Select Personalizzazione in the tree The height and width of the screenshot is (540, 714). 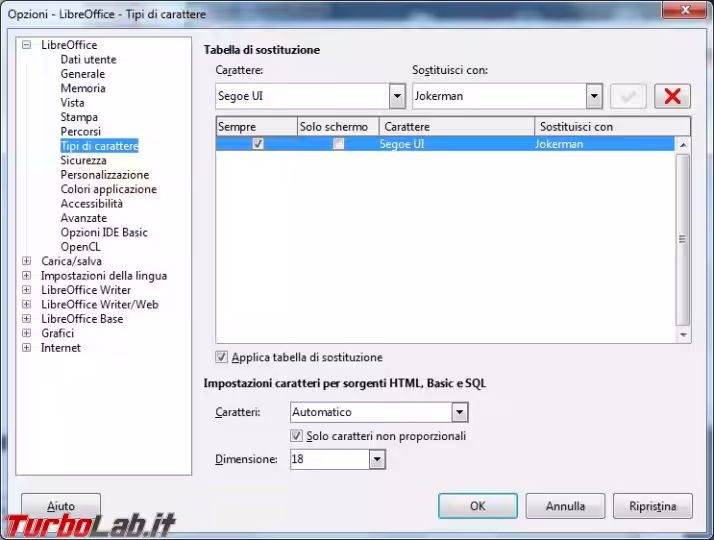[x=105, y=174]
